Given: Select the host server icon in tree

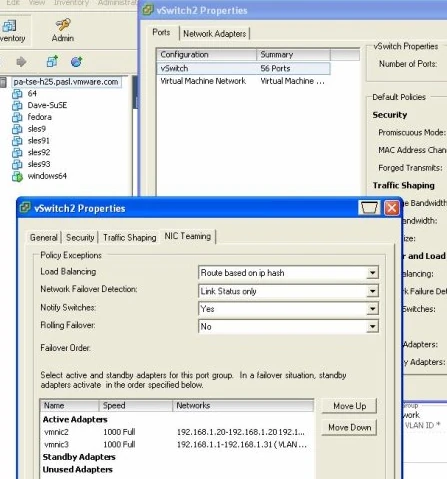Looking at the screenshot, I should [3, 82].
